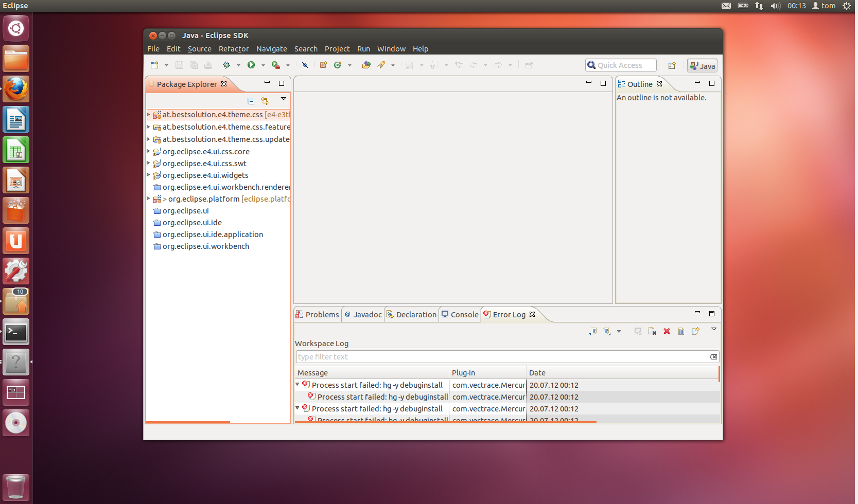This screenshot has width=858, height=504.
Task: Click the Open Log file icon
Action: (x=681, y=331)
